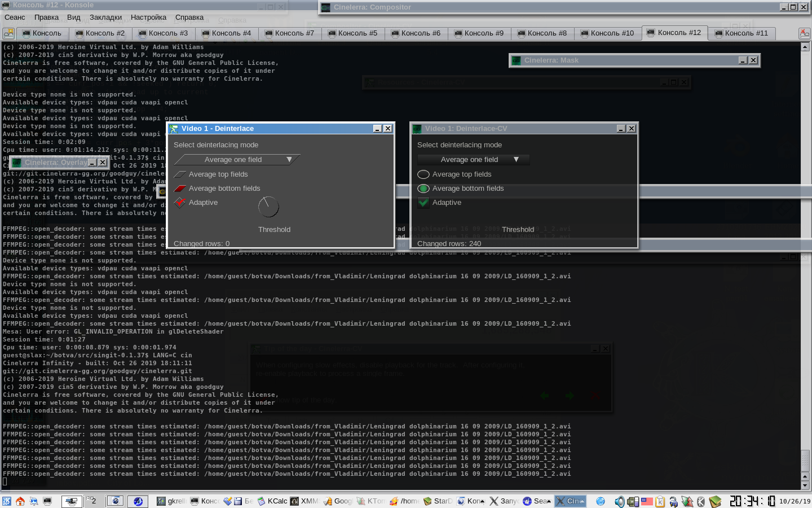
Task: Open the Настройка menu
Action: coord(148,17)
